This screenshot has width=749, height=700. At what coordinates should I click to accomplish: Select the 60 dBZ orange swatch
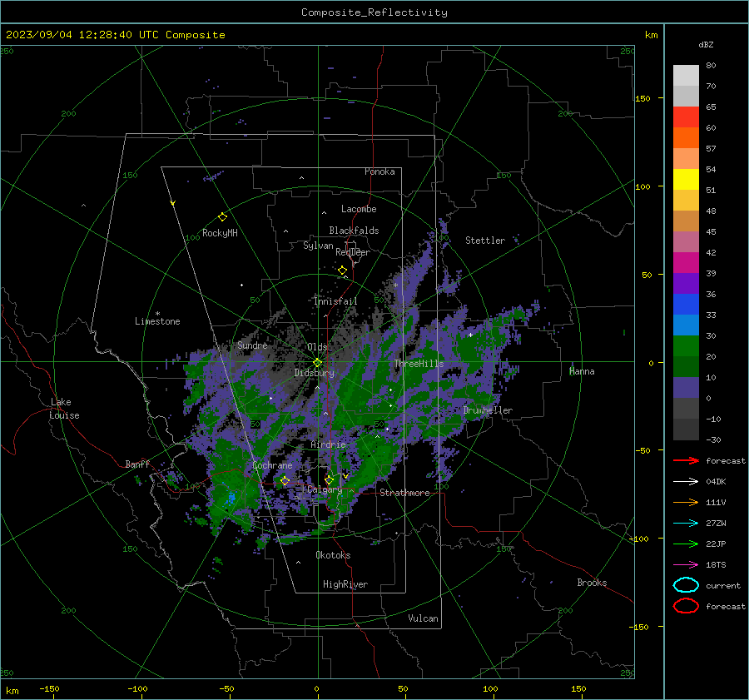coord(686,137)
